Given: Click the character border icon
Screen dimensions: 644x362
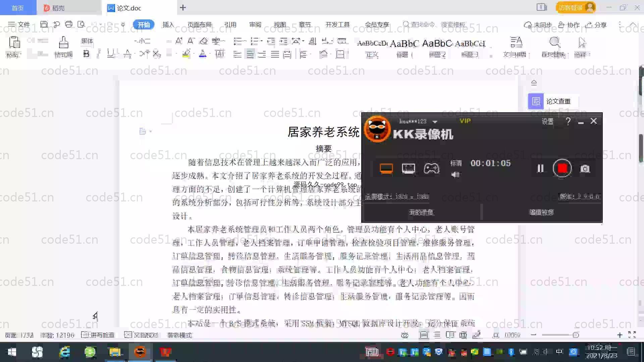Looking at the screenshot, I should [219, 54].
